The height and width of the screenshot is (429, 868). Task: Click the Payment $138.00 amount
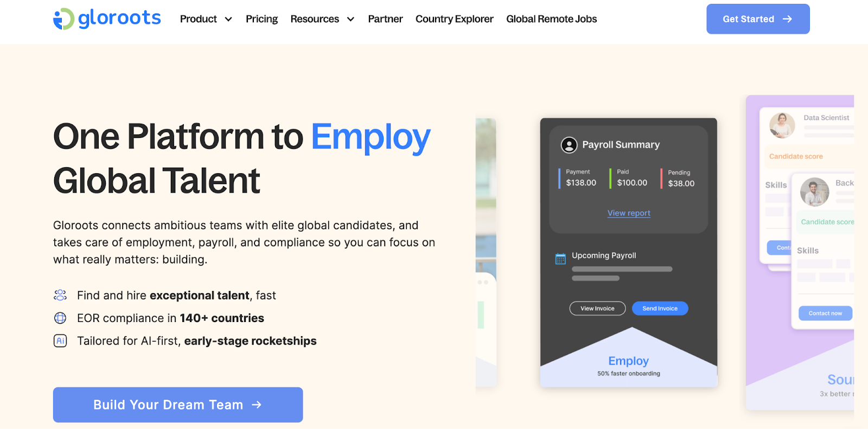581,183
